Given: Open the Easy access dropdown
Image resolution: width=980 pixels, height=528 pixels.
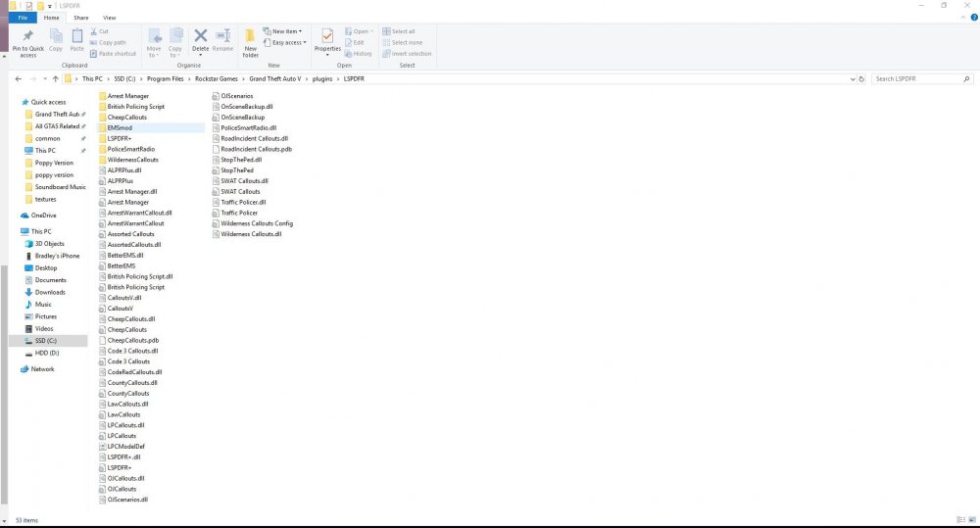Looking at the screenshot, I should (285, 42).
